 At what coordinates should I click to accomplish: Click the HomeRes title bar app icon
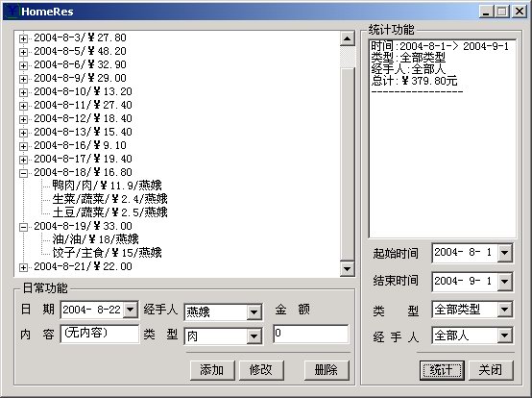point(12,12)
